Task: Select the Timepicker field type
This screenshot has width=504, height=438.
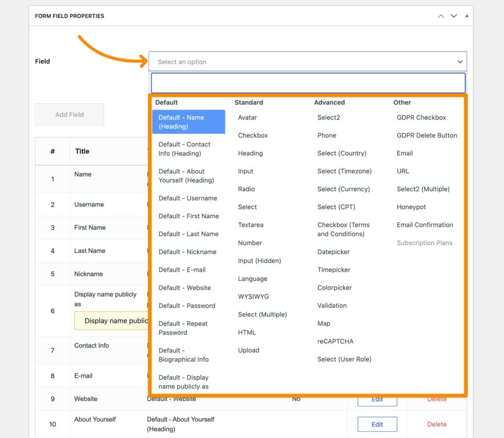Action: (x=334, y=270)
